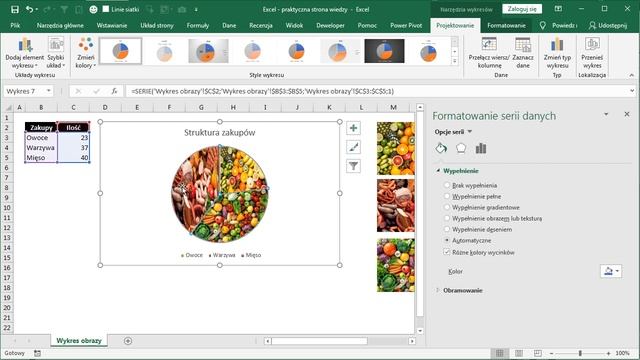This screenshot has width=640, height=360.
Task: Open task pane options dropdown arrow
Action: (606, 114)
